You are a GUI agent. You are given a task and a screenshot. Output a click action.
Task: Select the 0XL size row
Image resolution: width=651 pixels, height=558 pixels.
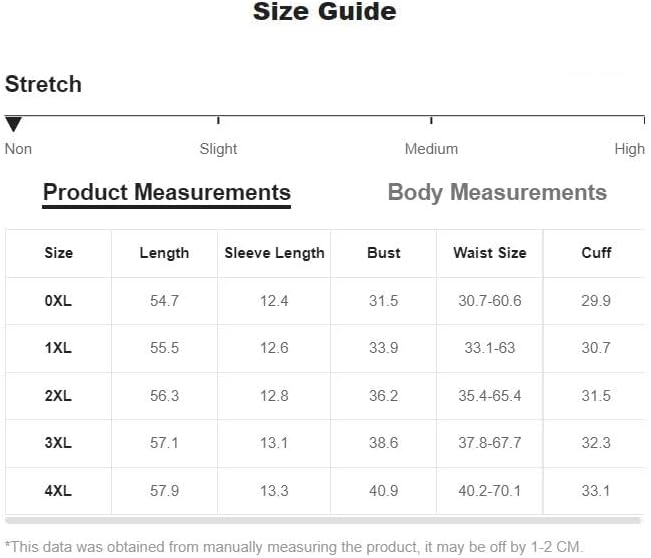325,301
